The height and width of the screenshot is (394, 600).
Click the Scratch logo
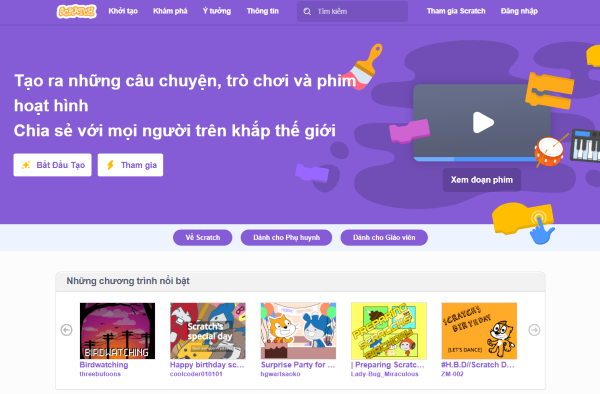[77, 11]
